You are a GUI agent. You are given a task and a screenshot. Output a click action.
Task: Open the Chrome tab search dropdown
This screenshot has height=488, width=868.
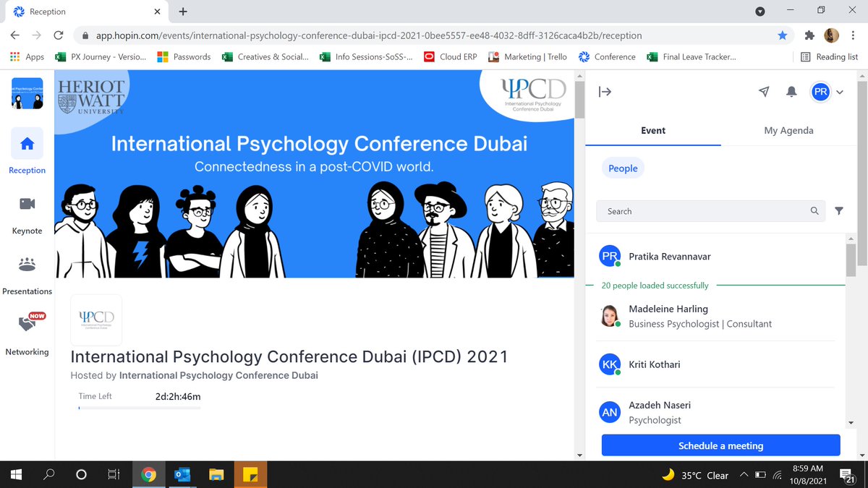(x=759, y=12)
